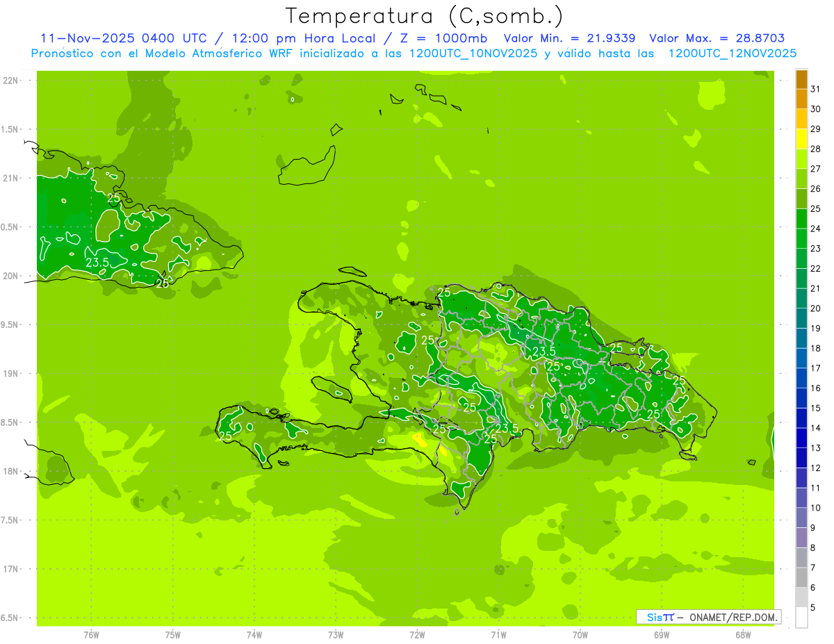Click the legend value "5"
This screenshot has width=834, height=644.
(813, 607)
